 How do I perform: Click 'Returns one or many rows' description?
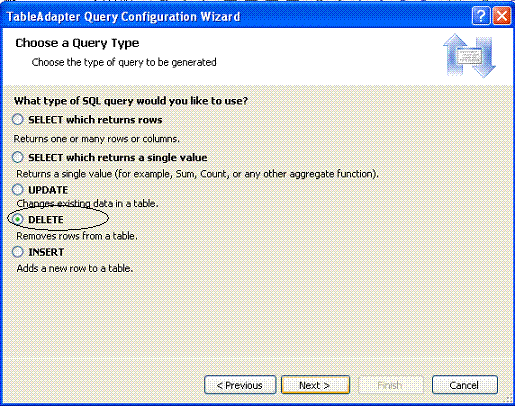pyautogui.click(x=96, y=139)
